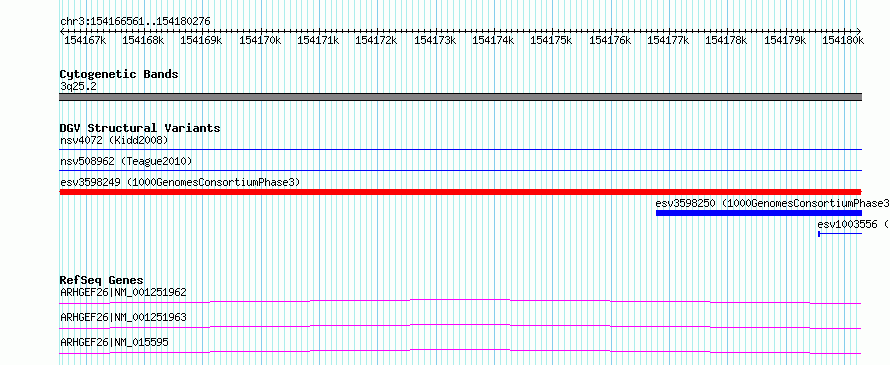Image resolution: width=890 pixels, height=365 pixels.
Task: Click the 154178k ruler tick label
Action: 725,41
